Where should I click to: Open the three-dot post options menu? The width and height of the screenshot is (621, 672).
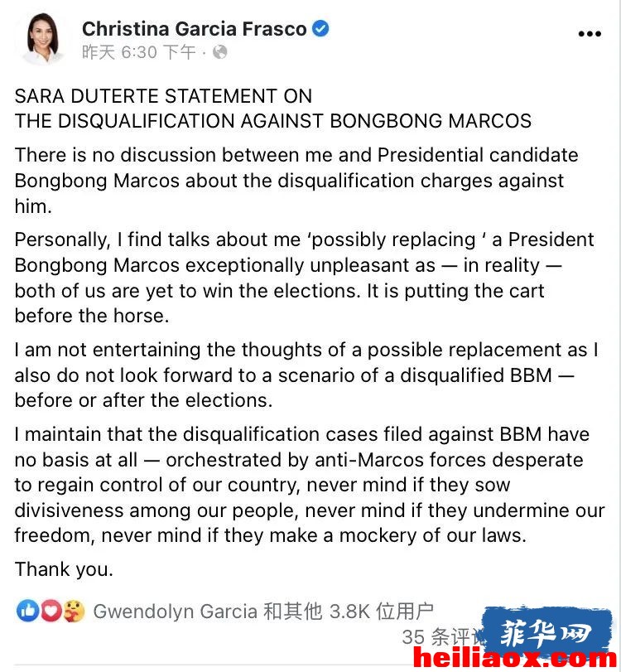[590, 33]
